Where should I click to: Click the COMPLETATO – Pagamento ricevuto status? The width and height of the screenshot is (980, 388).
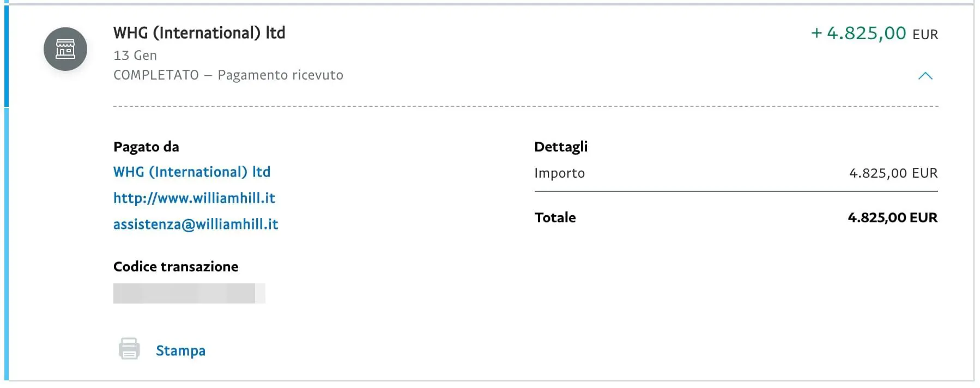coord(228,75)
